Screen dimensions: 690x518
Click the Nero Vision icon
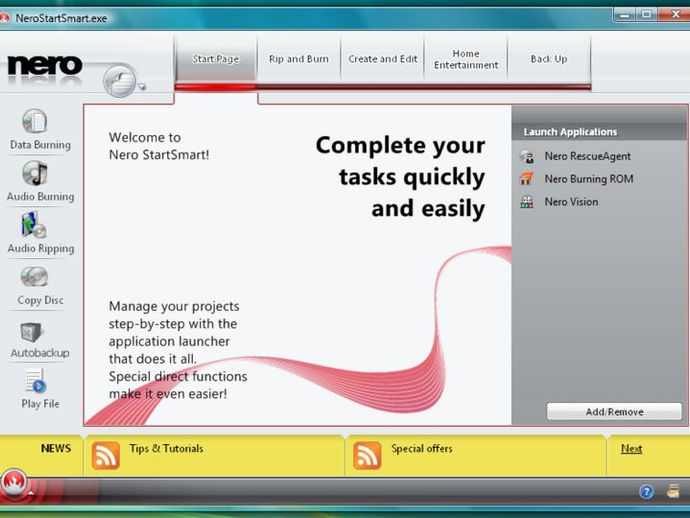[x=527, y=202]
